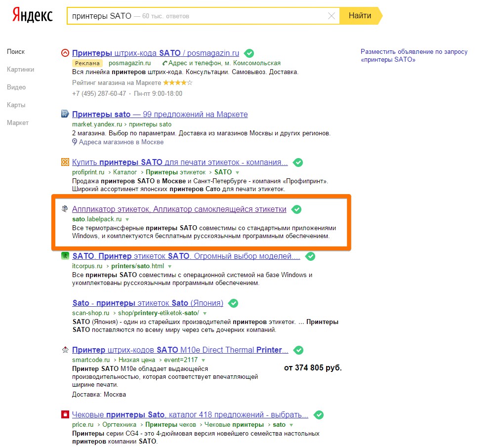Open 'Адрес и телефон, м. Комсомольская' link
This screenshot has height=448, width=502.
click(224, 63)
